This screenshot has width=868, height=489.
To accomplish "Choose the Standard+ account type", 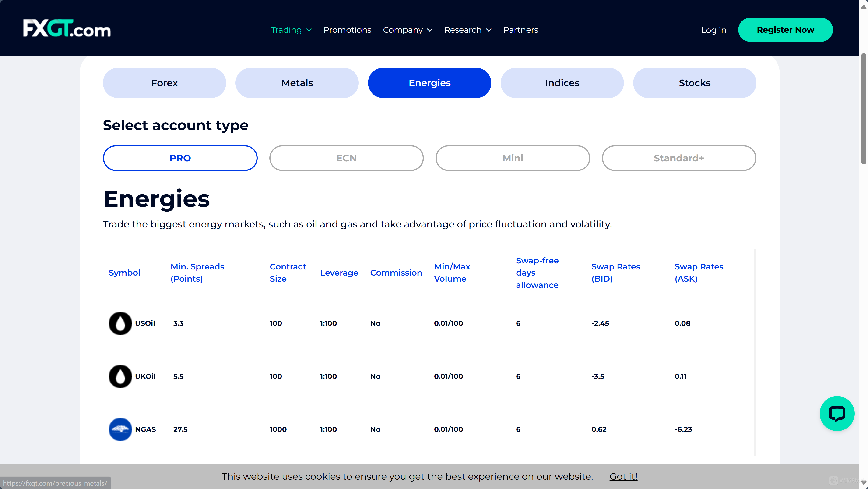I will (x=679, y=158).
